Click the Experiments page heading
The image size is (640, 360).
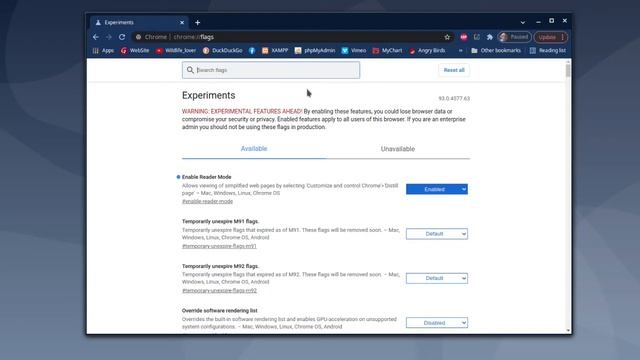[209, 96]
